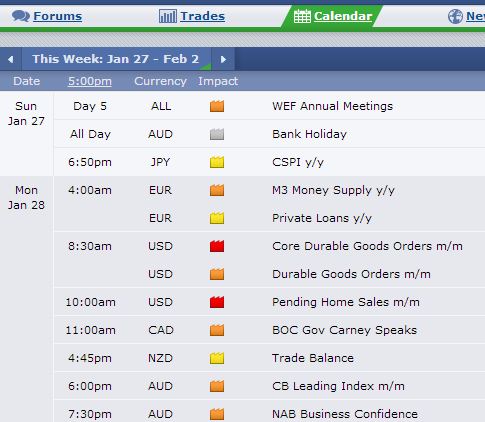Viewport: 485px width, 422px height.
Task: Open the Forums speech bubble icon
Action: (x=21, y=16)
